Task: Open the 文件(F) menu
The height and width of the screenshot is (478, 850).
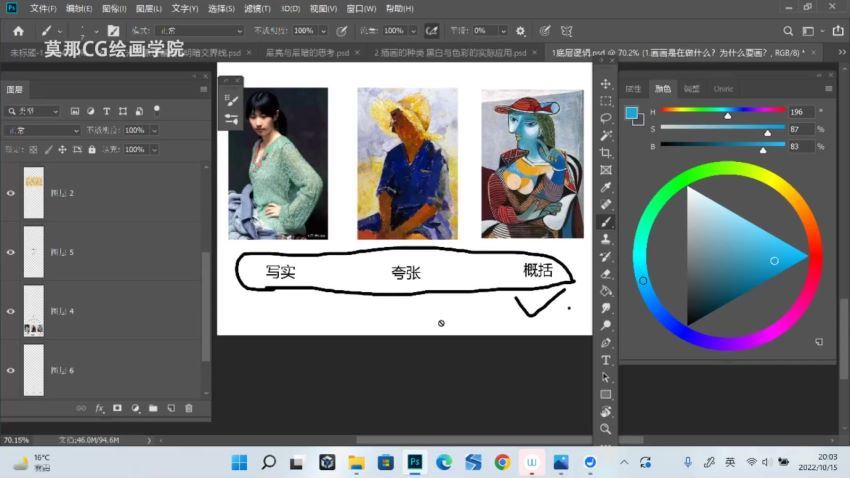Action: click(x=43, y=9)
